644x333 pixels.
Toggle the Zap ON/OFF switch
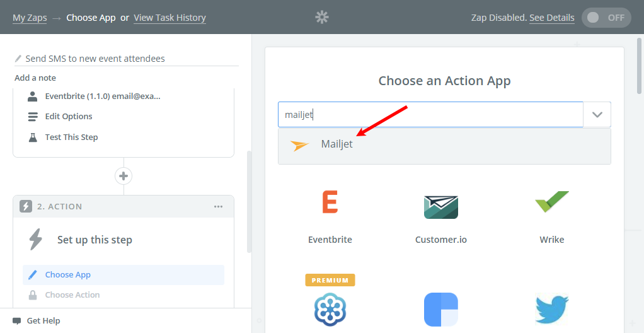pyautogui.click(x=606, y=18)
